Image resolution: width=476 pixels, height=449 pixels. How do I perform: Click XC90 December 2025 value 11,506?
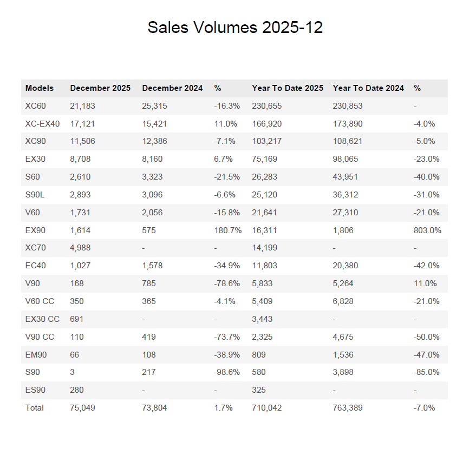pyautogui.click(x=82, y=141)
